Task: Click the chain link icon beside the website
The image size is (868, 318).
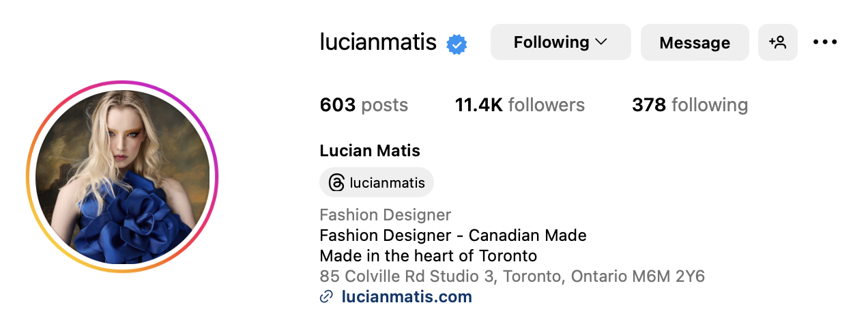Action: coord(327,297)
